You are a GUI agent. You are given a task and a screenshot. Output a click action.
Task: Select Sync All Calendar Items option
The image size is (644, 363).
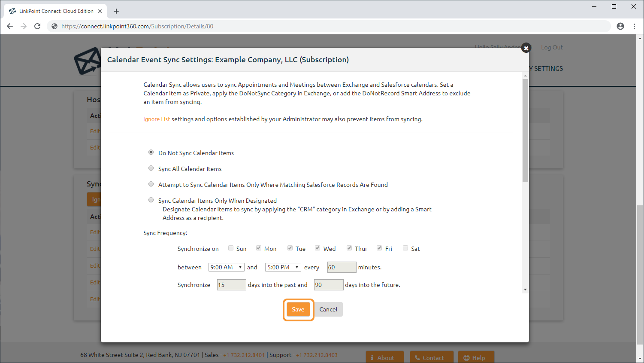pos(151,168)
